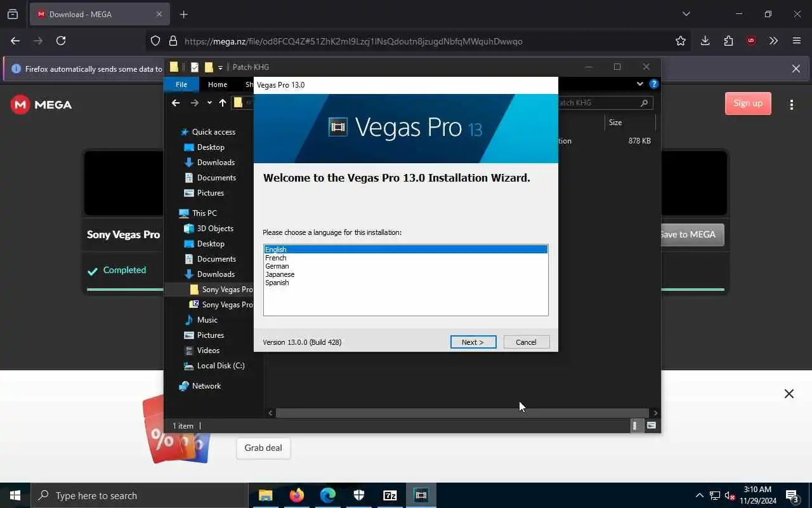
Task: Select English in the language list
Action: click(405, 250)
